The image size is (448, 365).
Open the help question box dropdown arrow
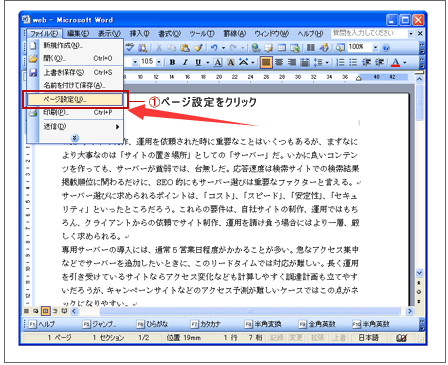click(x=411, y=33)
